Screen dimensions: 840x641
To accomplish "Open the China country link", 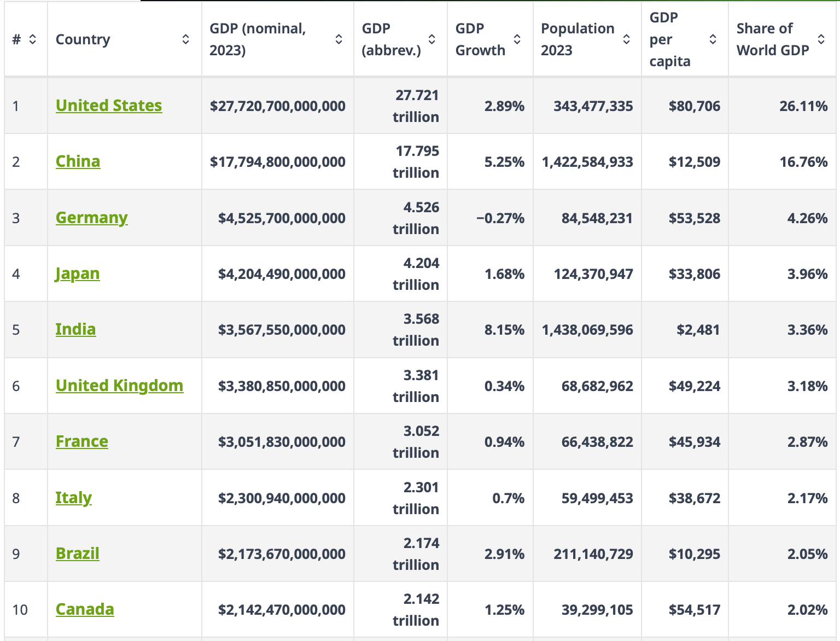I will tap(78, 161).
